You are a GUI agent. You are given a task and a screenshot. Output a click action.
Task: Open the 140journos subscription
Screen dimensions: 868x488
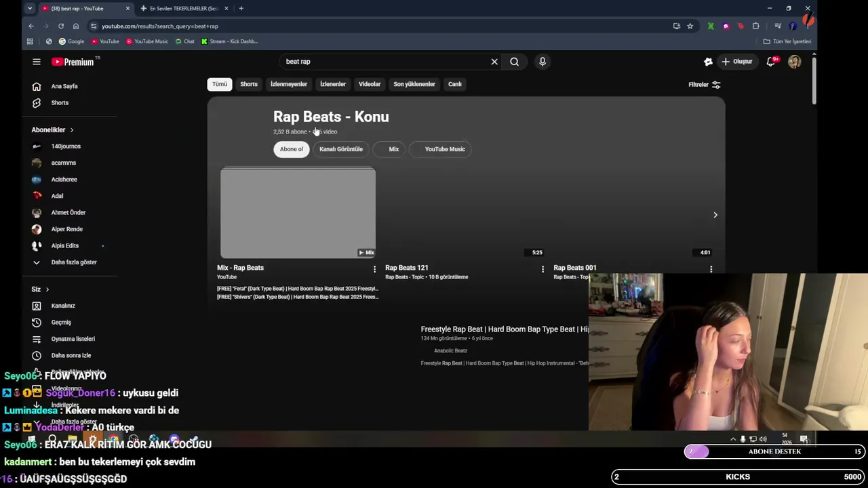tap(66, 146)
